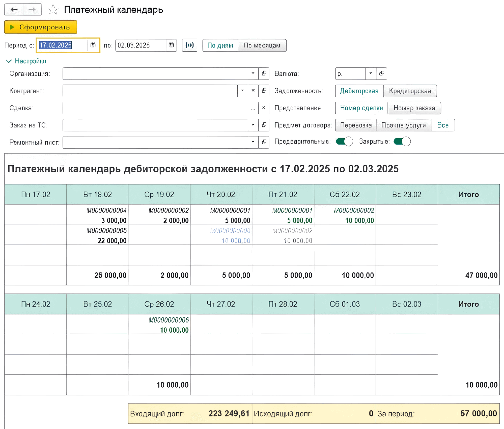Add page to favorites with star icon
This screenshot has height=429, width=504.
click(53, 10)
